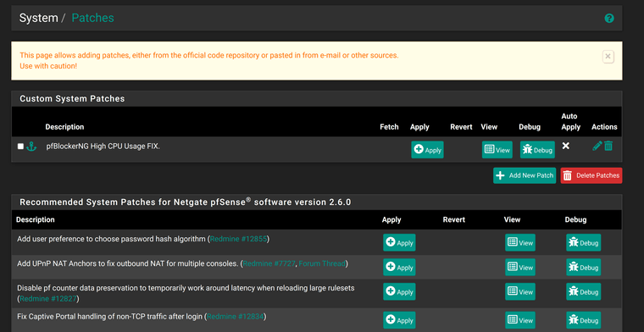644x332 pixels.
Task: Open Redmine #12827 link
Action: coord(48,298)
